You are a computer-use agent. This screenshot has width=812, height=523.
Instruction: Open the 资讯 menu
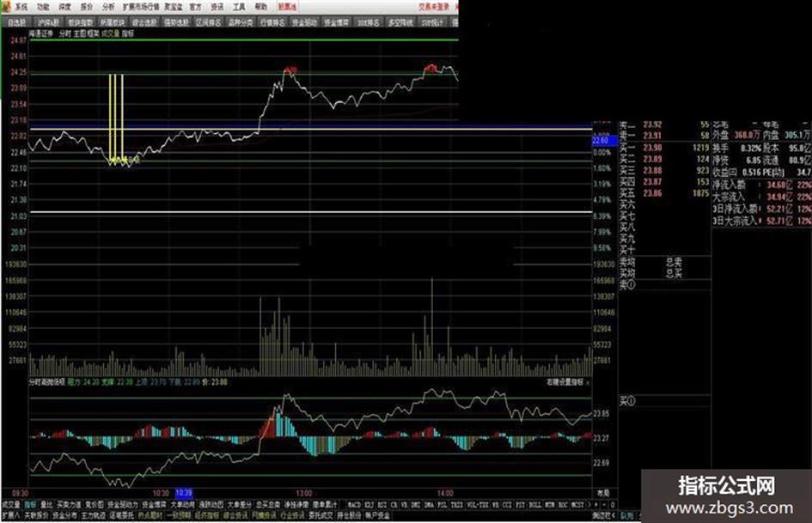pos(217,7)
